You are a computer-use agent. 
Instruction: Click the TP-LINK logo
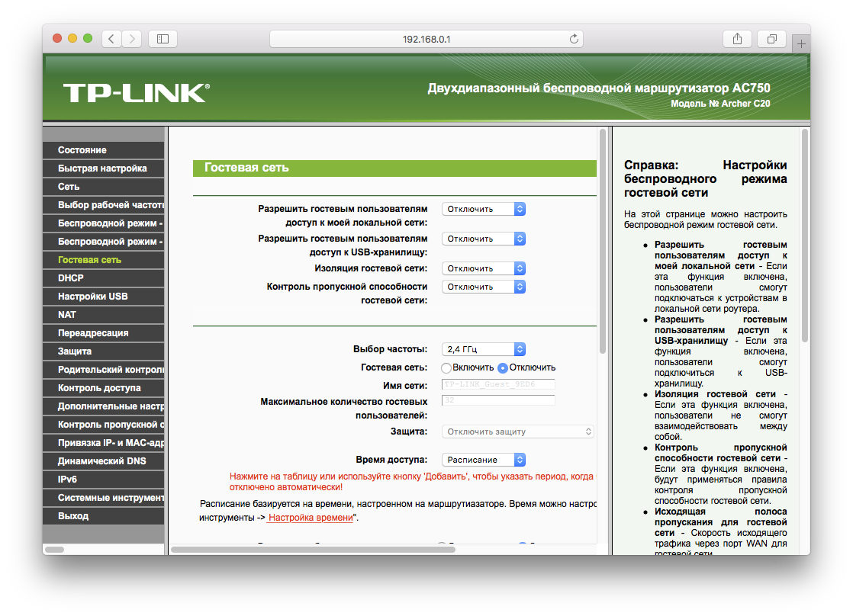(x=136, y=93)
